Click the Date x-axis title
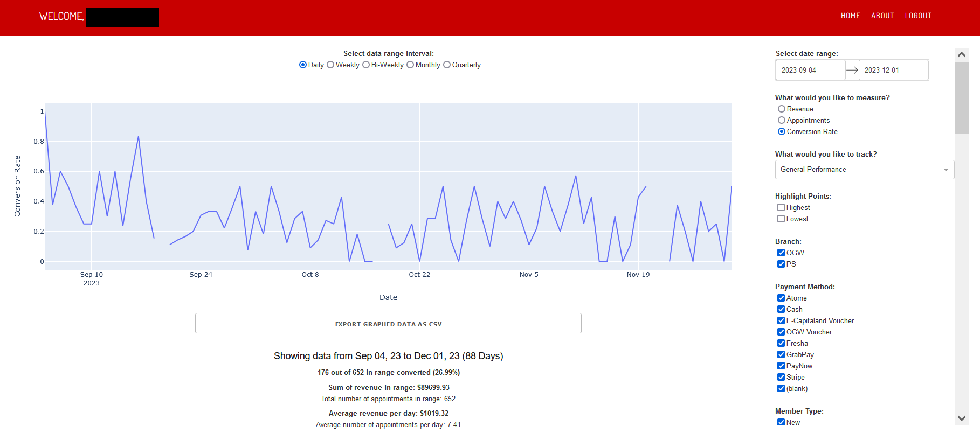 (388, 297)
